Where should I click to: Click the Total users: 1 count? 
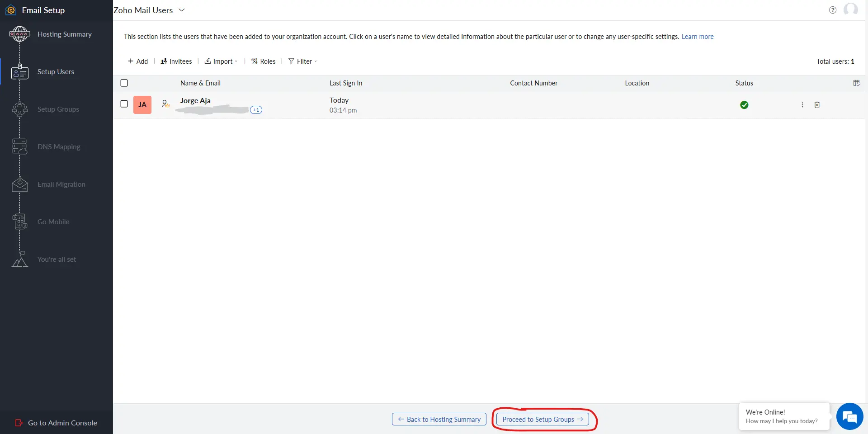click(x=835, y=61)
